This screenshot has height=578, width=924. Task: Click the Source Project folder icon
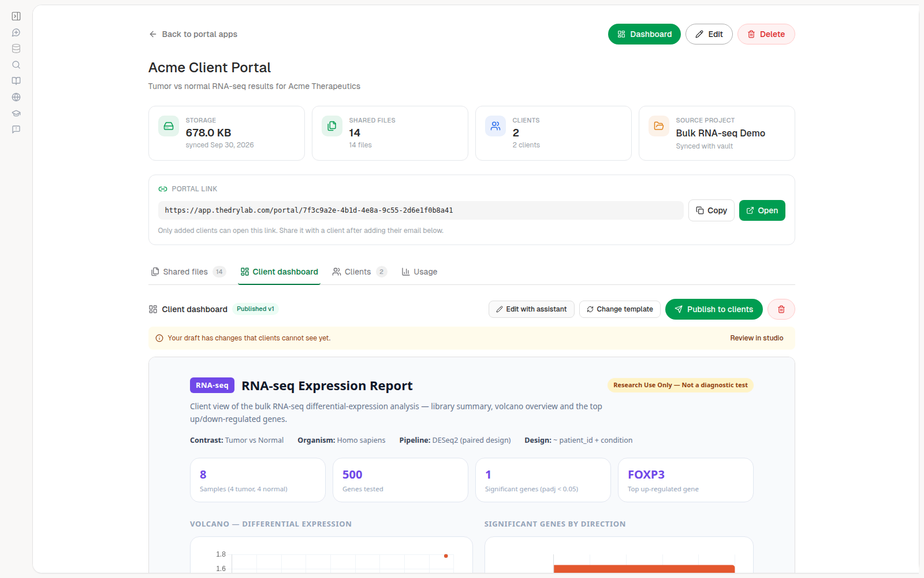pyautogui.click(x=659, y=126)
